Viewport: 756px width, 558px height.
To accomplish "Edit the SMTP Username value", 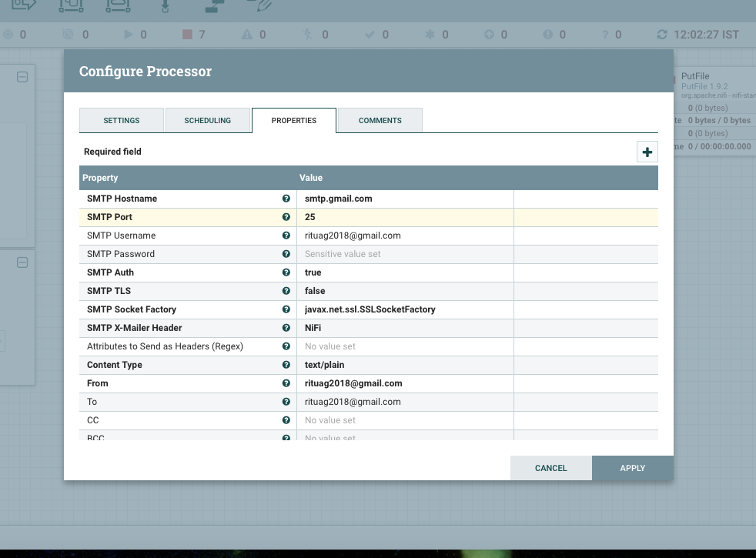I will tap(405, 236).
